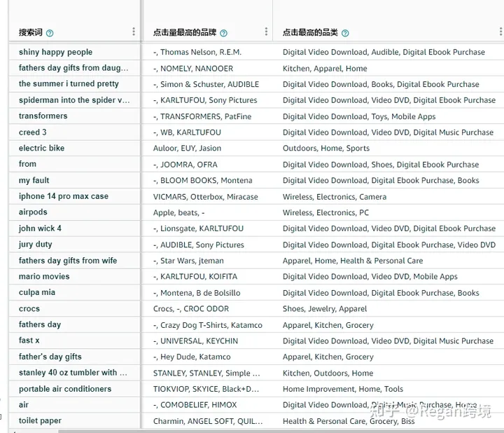Select the 'culpa mia' search term

[37, 292]
